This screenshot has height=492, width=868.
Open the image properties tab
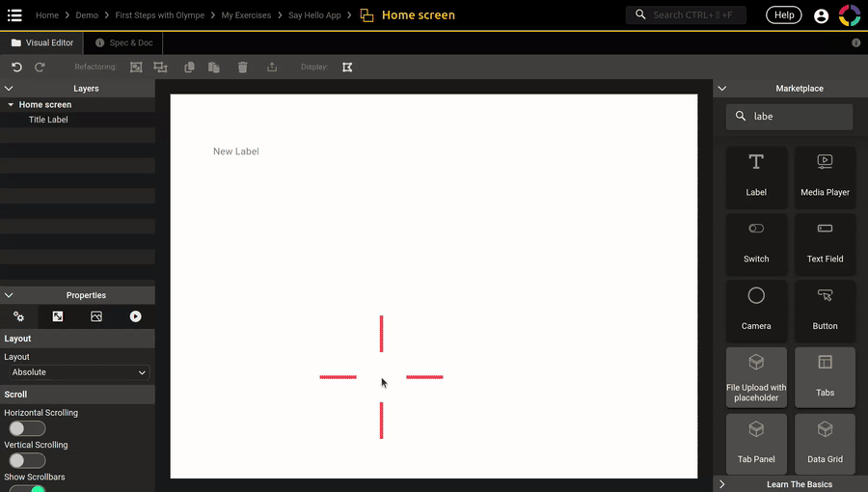96,316
